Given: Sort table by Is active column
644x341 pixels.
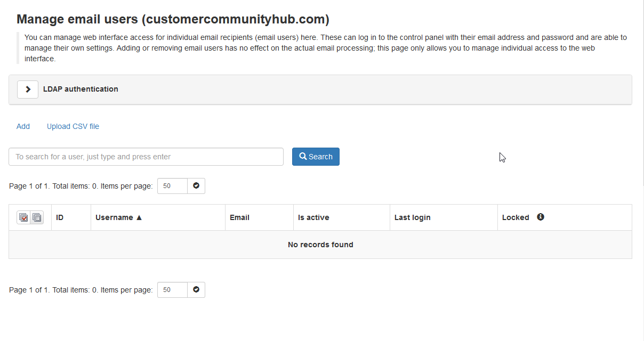Looking at the screenshot, I should tap(313, 217).
